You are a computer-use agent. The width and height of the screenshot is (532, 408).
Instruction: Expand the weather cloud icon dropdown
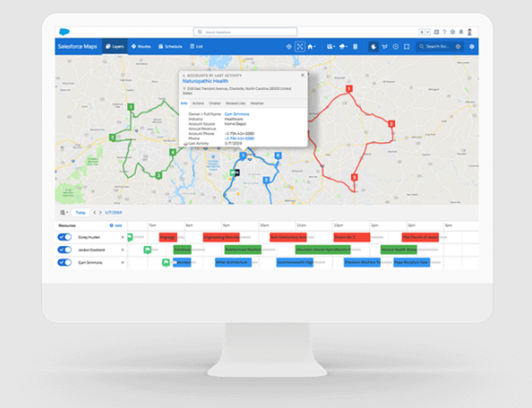coord(343,46)
